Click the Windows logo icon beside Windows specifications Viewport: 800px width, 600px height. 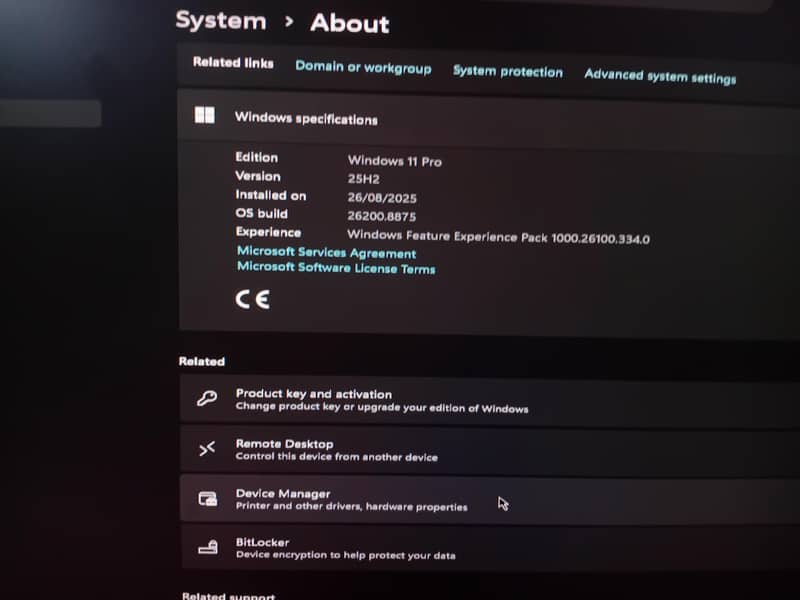point(205,115)
